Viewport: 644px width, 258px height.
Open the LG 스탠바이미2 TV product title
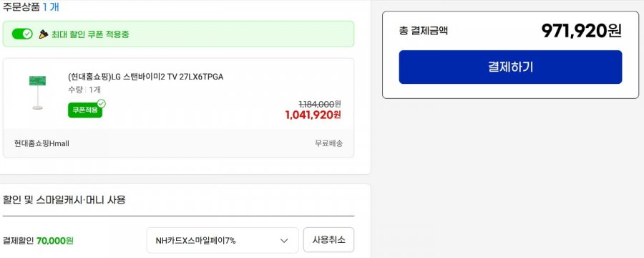pyautogui.click(x=146, y=77)
